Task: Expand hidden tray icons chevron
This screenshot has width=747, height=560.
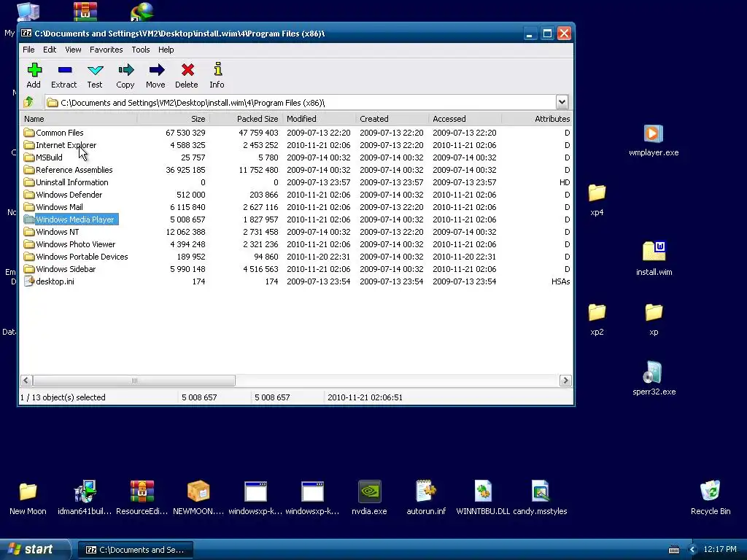Action: [x=692, y=550]
